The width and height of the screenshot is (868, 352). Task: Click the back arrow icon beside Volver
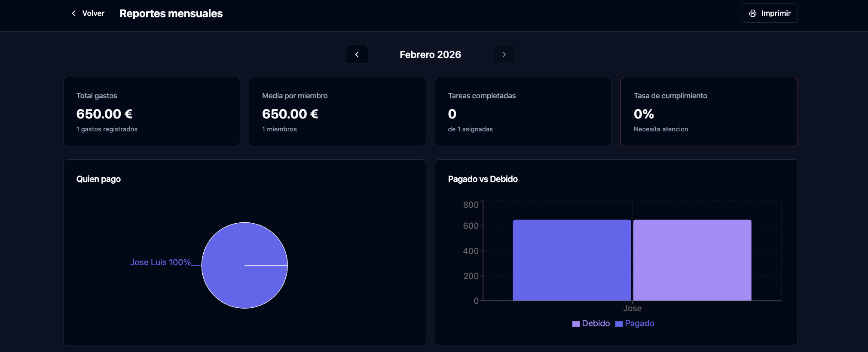[x=74, y=13]
